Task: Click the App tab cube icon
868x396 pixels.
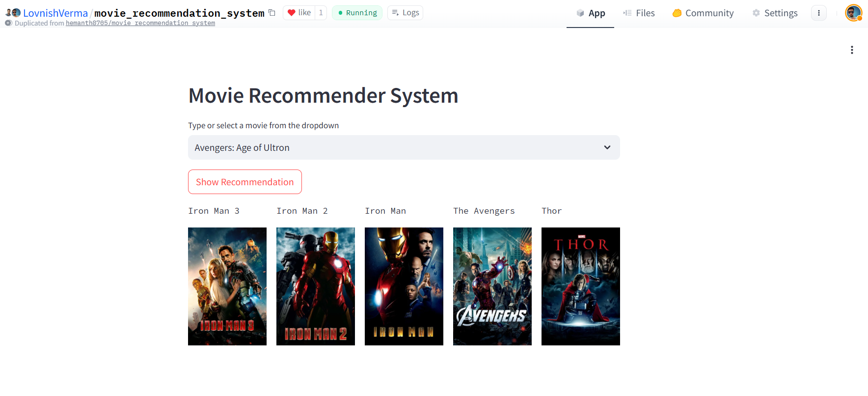Action: tap(580, 13)
